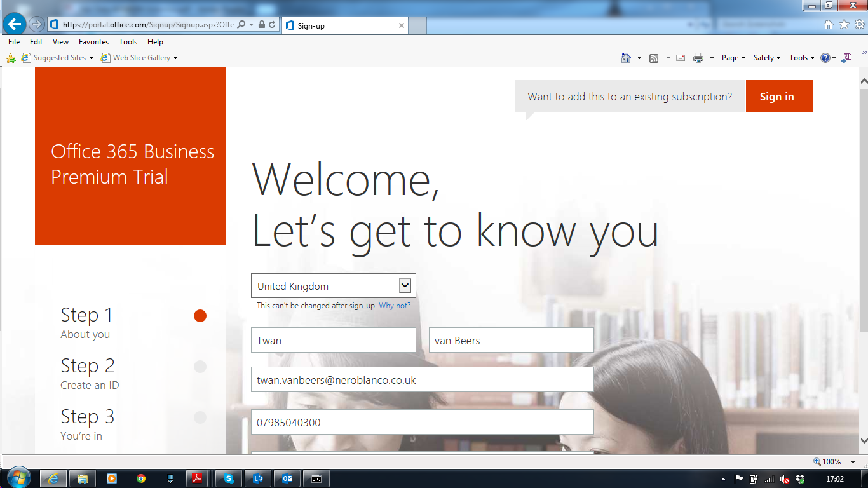The height and width of the screenshot is (488, 868).
Task: Open Lync from the taskbar
Action: coord(258,478)
